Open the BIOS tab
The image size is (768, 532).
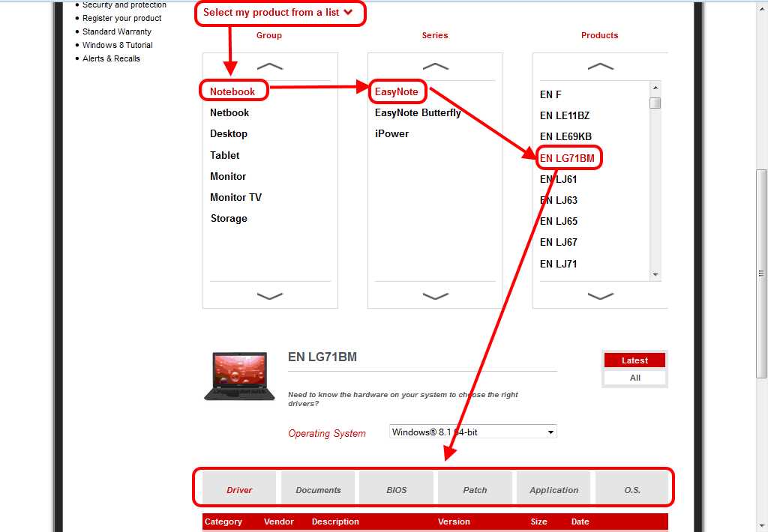pyautogui.click(x=396, y=488)
